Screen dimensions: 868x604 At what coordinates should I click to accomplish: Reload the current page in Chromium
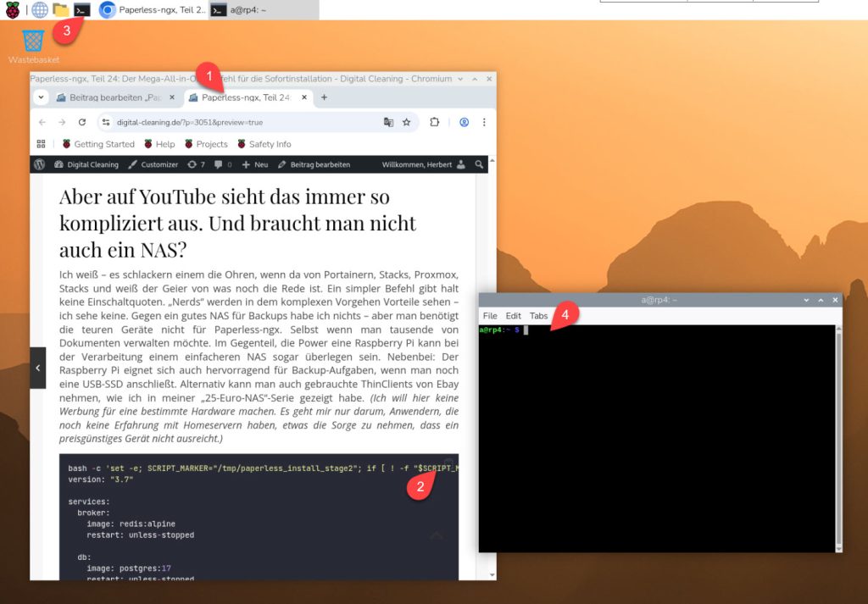82,122
